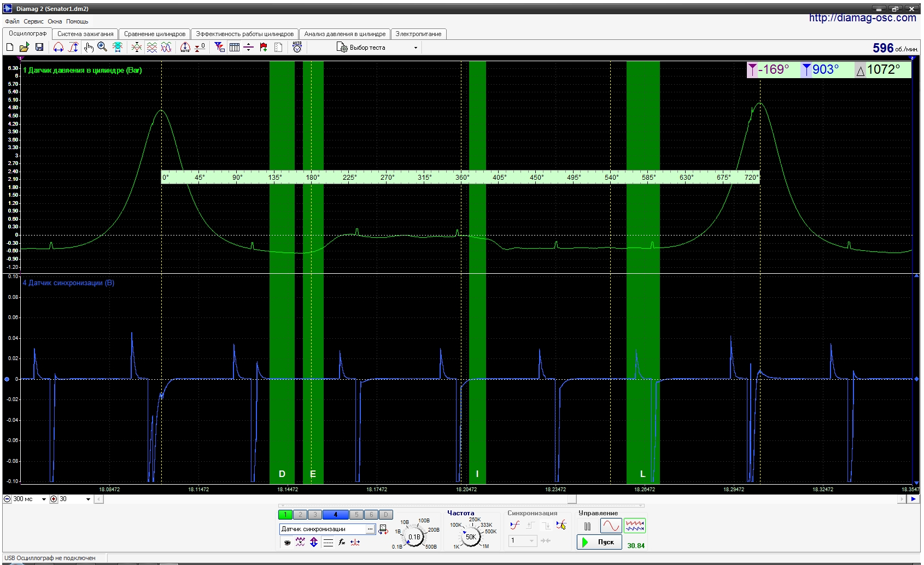
Task: Click the ellipsis button next to sensor name
Action: pyautogui.click(x=371, y=529)
